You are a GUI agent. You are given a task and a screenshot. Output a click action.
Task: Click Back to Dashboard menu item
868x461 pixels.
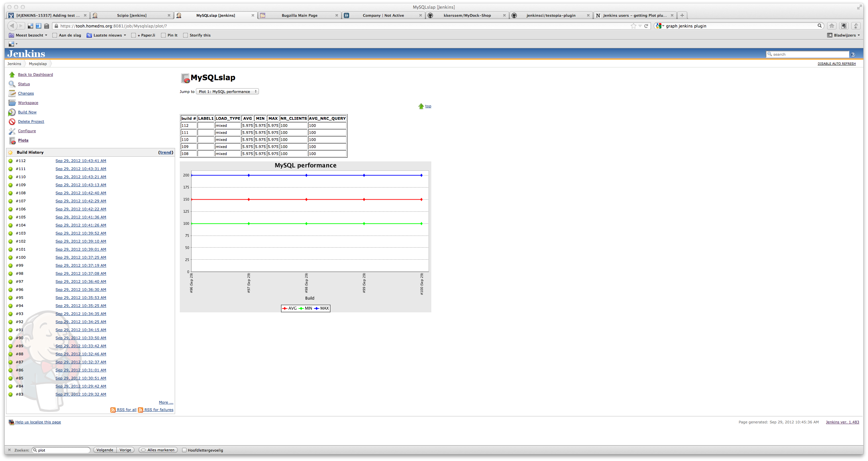pyautogui.click(x=36, y=74)
